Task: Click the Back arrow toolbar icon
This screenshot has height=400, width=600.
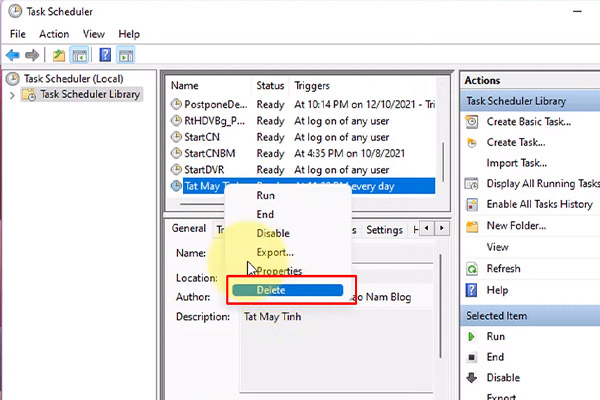Action: coord(13,56)
